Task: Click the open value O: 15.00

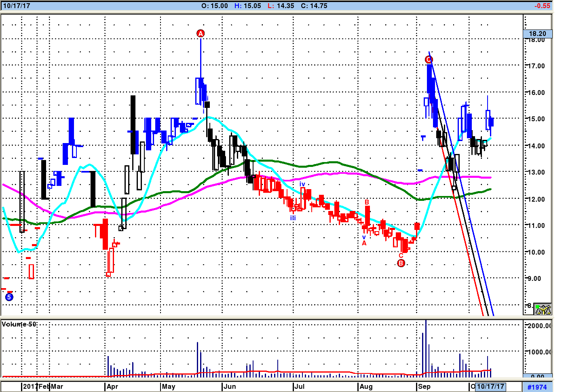Action: click(x=215, y=6)
